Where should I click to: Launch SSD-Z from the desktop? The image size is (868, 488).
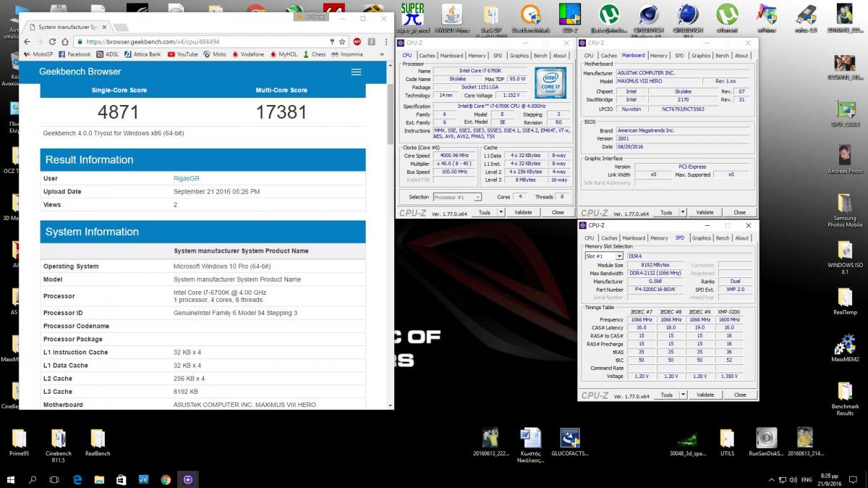569,17
